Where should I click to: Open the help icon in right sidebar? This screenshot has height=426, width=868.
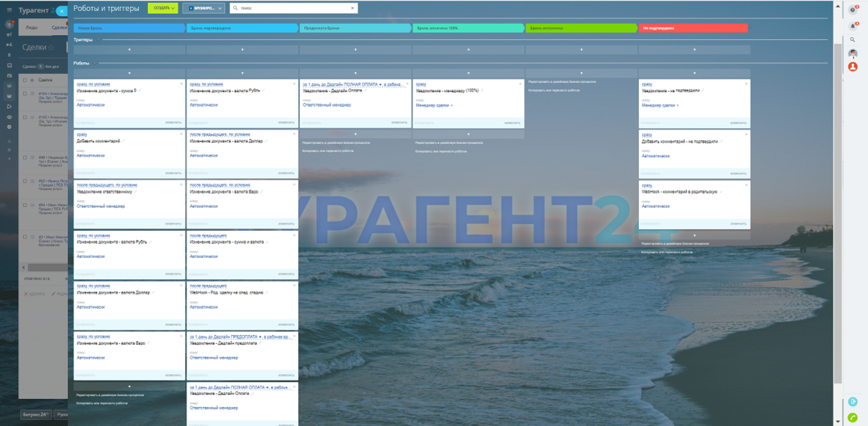(853, 9)
